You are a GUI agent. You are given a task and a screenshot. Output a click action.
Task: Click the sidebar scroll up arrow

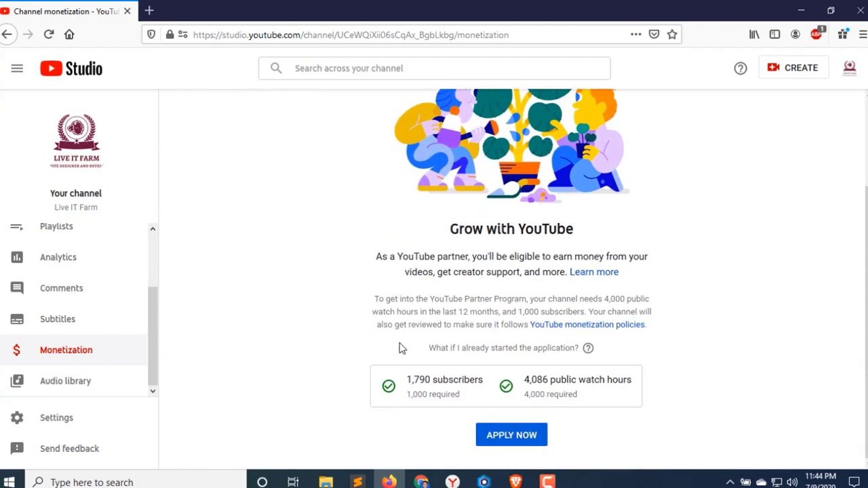click(153, 229)
